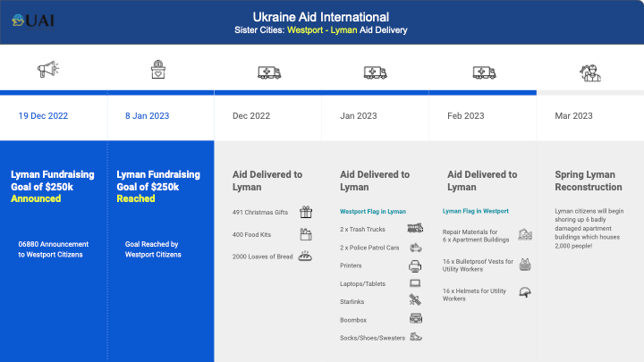The image size is (644, 362).
Task: Click the bulletproof vest icon
Action: tap(525, 265)
